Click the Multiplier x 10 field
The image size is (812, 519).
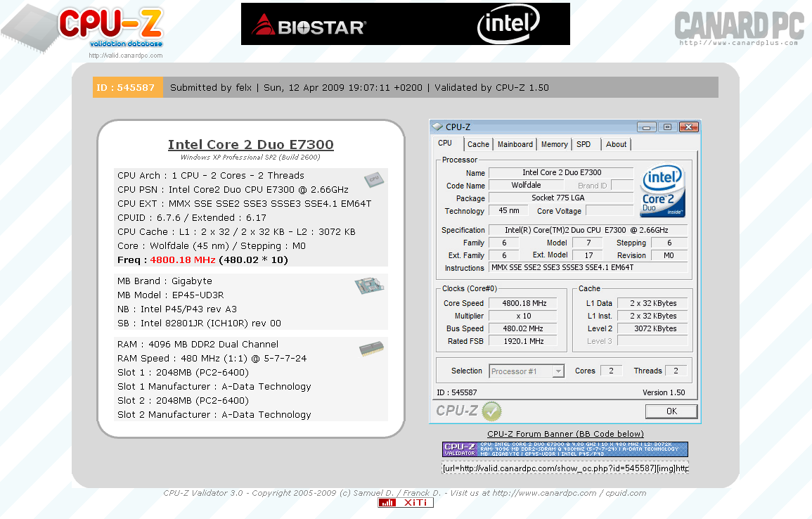pos(523,316)
